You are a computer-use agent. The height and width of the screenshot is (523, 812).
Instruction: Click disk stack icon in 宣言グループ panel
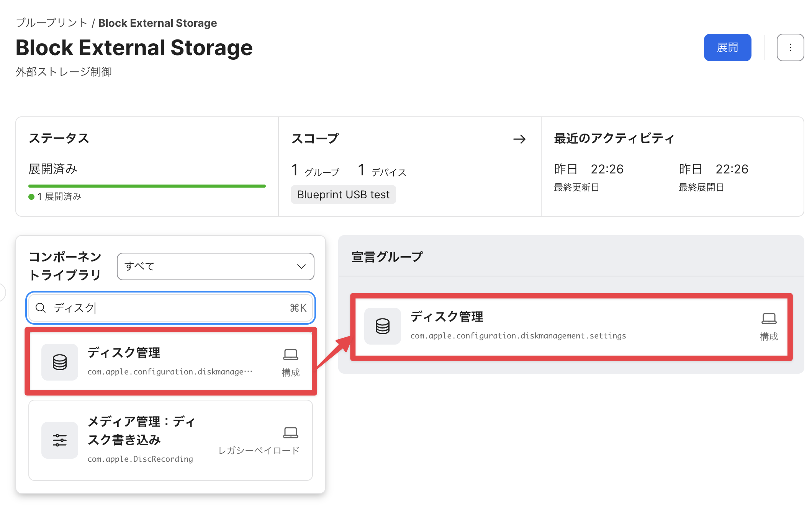pos(382,326)
